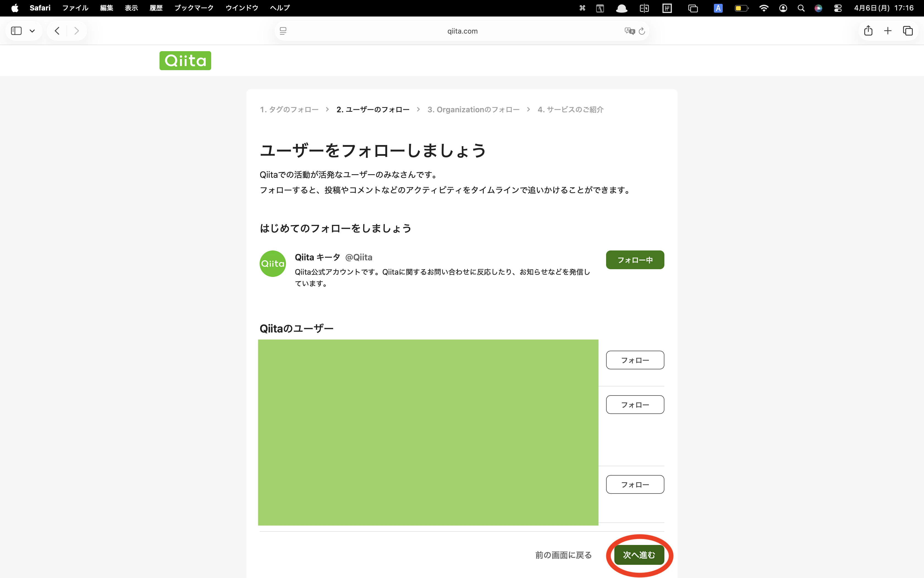Image resolution: width=924 pixels, height=578 pixels.
Task: Open Siri from the menu bar
Action: point(818,8)
